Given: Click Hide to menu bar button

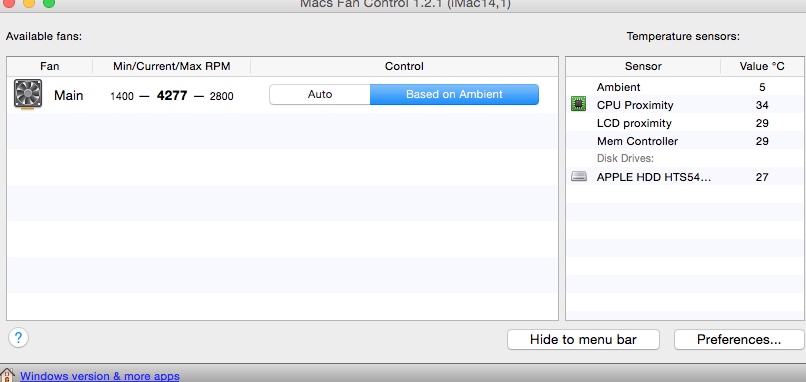Looking at the screenshot, I should pyautogui.click(x=583, y=339).
